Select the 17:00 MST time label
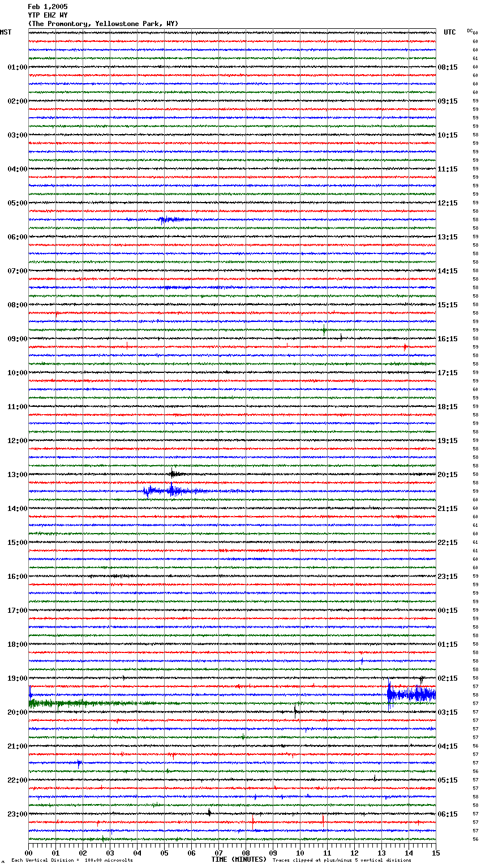This screenshot has height=868, width=481. pos(18,611)
